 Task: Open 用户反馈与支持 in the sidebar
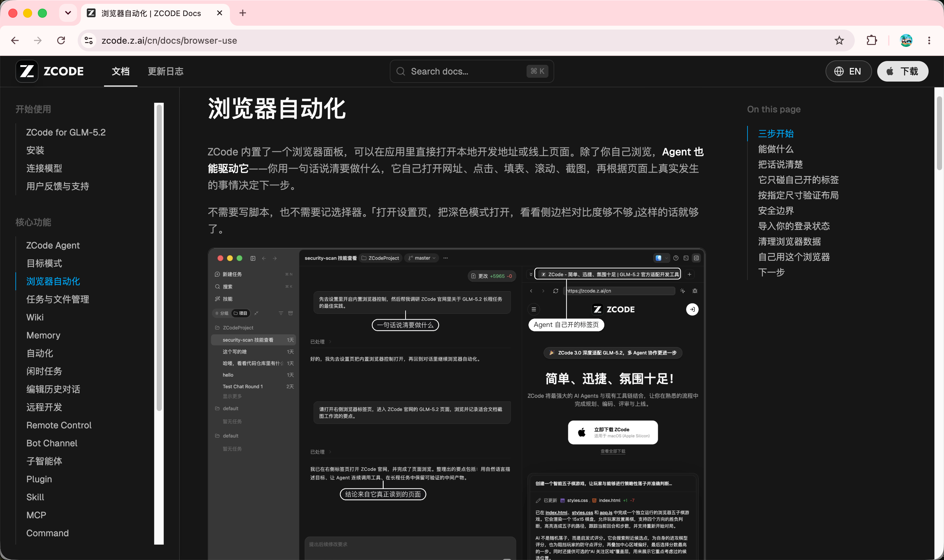pyautogui.click(x=58, y=186)
